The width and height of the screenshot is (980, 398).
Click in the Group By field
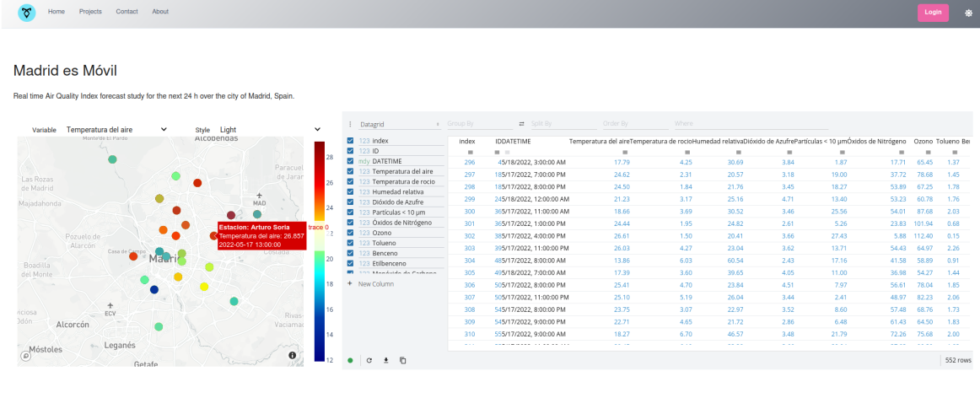(479, 124)
